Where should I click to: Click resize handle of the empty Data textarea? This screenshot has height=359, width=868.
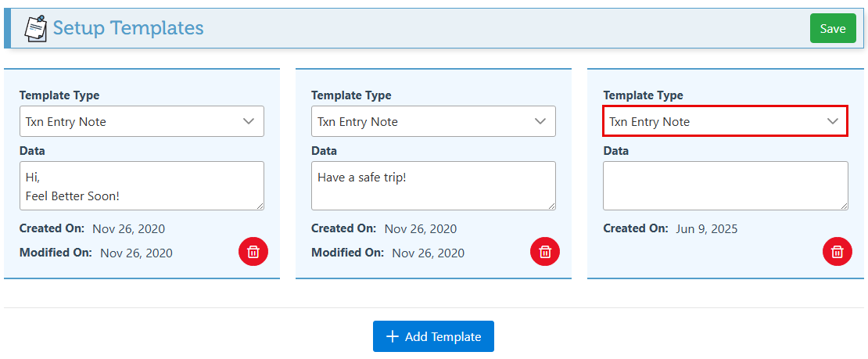[x=843, y=206]
